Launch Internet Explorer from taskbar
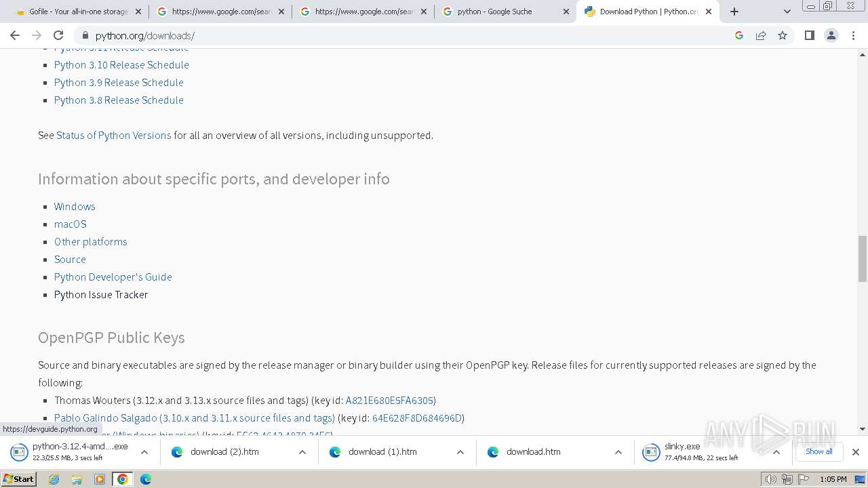Screen dimensions: 868x488 point(54,479)
